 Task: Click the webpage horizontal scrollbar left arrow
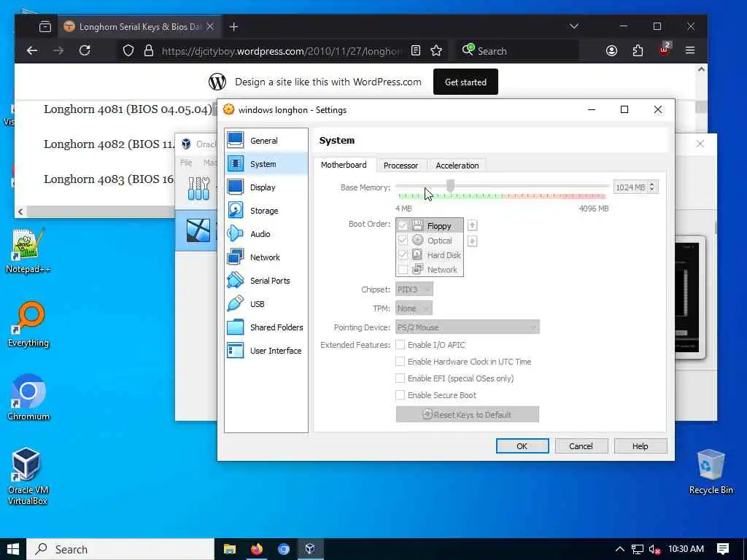(20, 211)
